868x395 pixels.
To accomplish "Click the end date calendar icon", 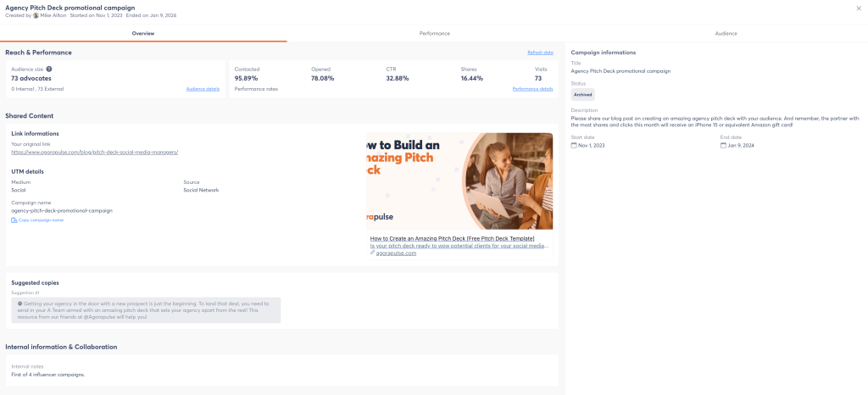I will (x=723, y=146).
